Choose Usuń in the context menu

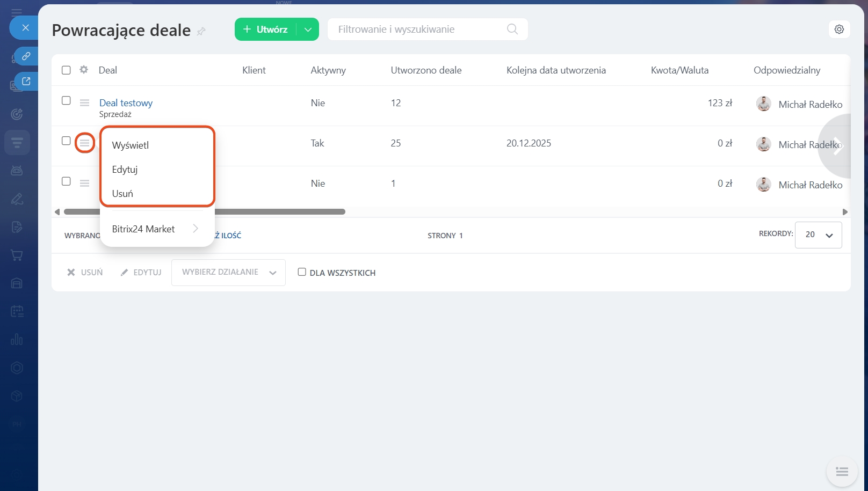[122, 194]
